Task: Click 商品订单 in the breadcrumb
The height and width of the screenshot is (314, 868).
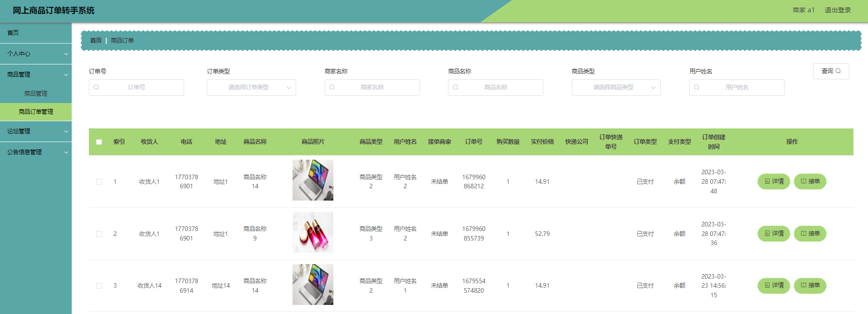Action: tap(122, 40)
